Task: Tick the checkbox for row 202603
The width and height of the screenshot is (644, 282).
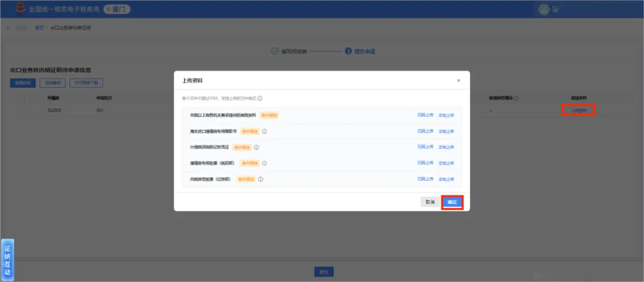Action: [27, 110]
